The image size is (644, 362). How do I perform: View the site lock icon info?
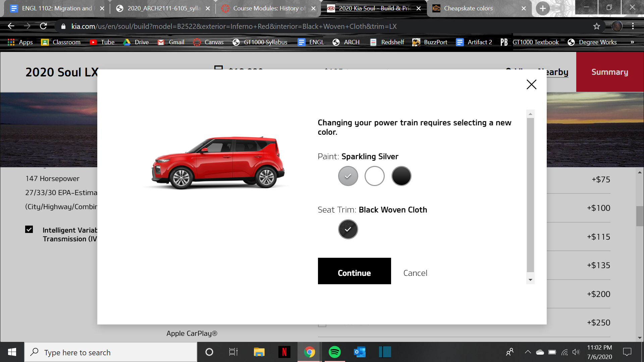(x=63, y=26)
